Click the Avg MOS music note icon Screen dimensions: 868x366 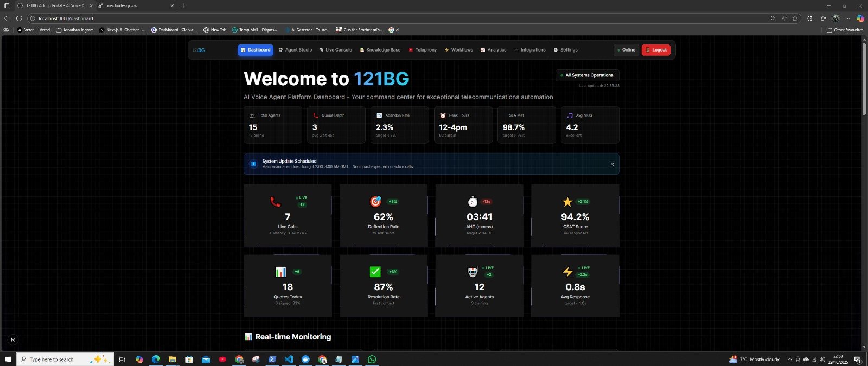(x=570, y=115)
